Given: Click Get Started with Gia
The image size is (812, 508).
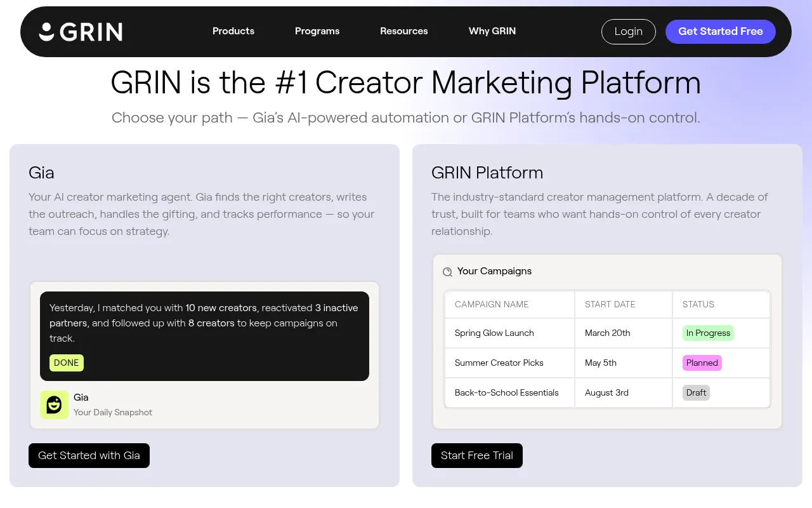Looking at the screenshot, I should point(89,455).
